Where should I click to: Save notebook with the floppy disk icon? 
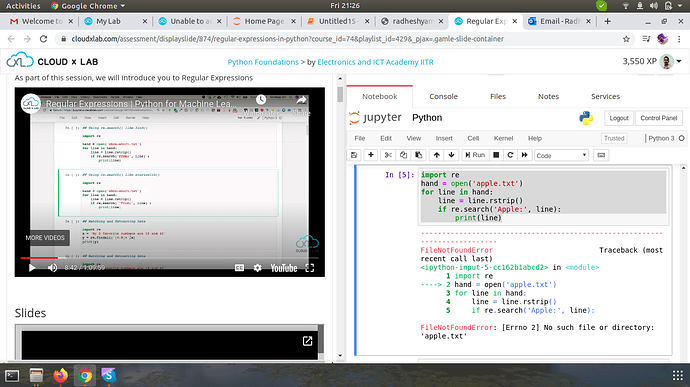354,155
